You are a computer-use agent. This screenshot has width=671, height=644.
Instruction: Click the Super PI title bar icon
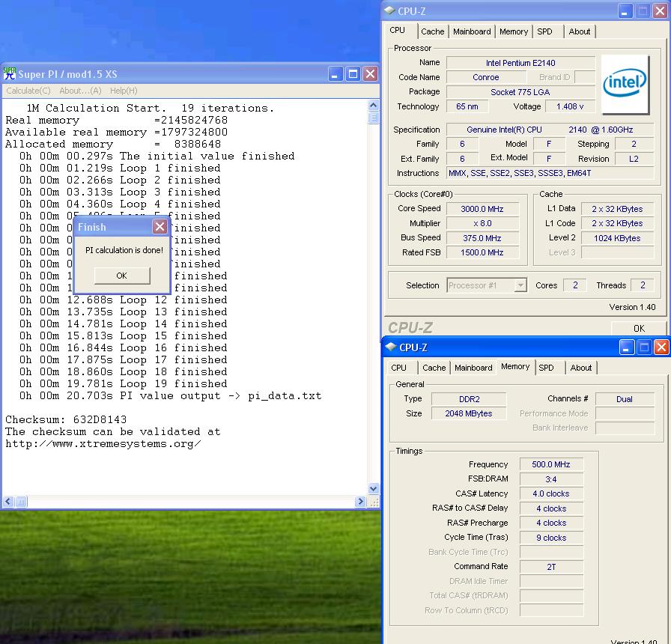click(x=10, y=73)
